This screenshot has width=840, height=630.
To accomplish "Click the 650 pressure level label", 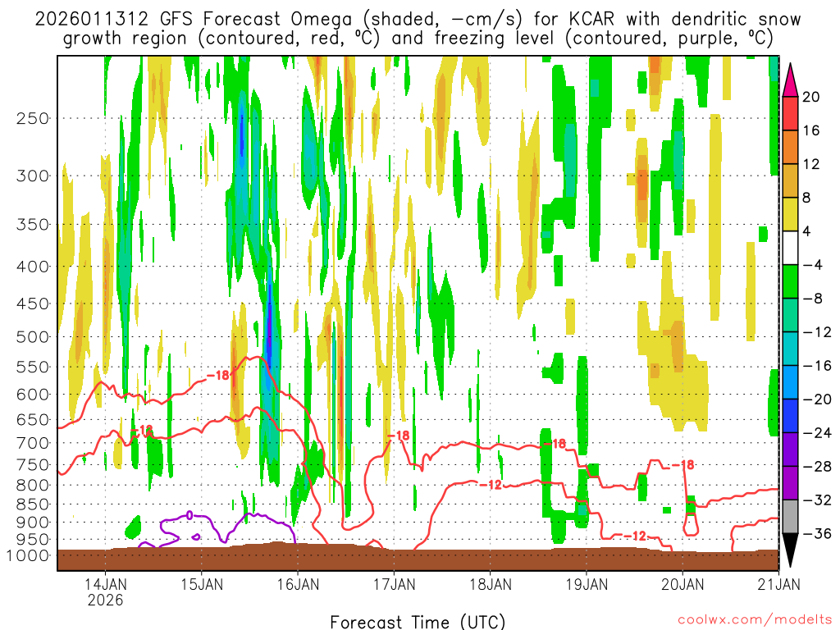I will [x=33, y=419].
